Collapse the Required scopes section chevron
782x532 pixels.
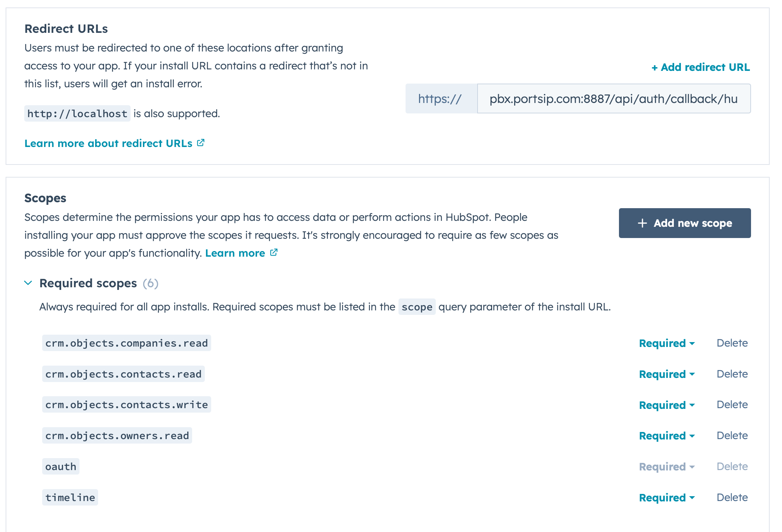point(28,283)
